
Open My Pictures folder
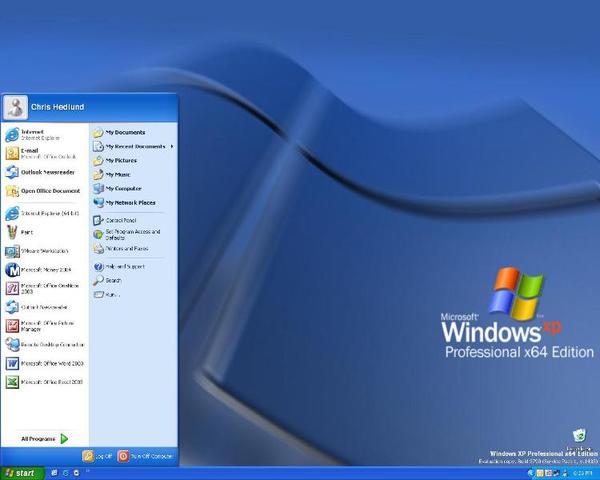tap(133, 161)
